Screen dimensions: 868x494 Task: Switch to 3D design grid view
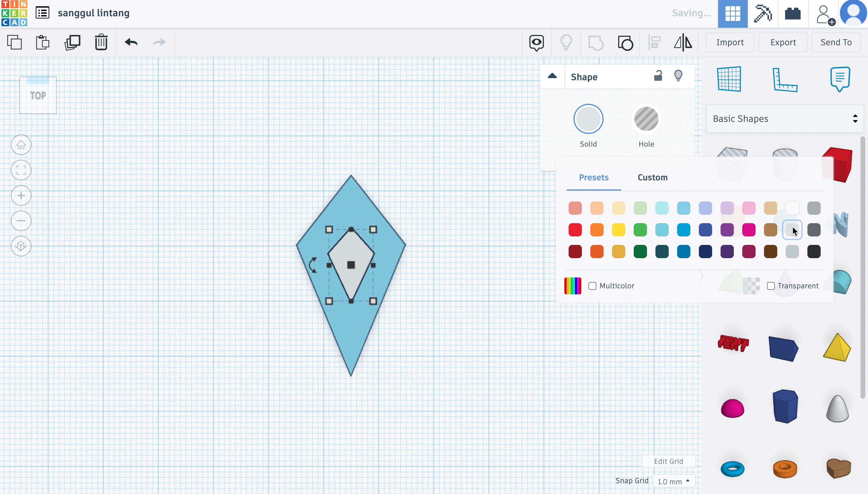coord(733,14)
